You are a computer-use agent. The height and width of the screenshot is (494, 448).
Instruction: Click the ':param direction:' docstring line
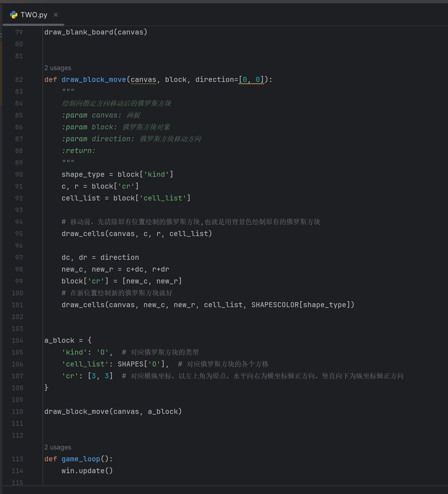coord(132,139)
